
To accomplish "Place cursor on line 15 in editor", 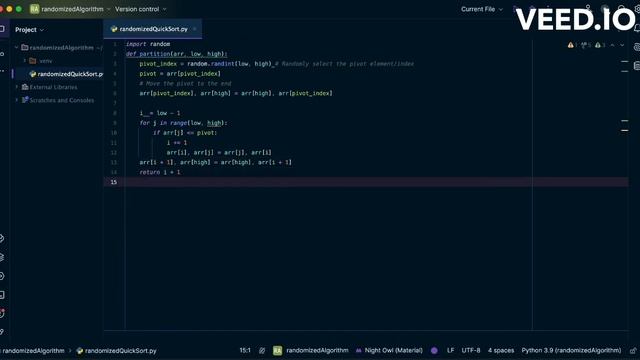I will (376, 182).
